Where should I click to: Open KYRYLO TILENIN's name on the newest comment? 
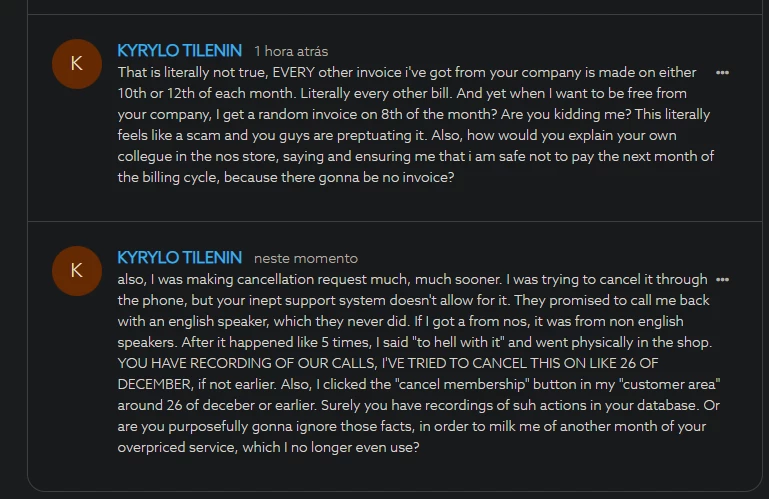[x=180, y=258]
